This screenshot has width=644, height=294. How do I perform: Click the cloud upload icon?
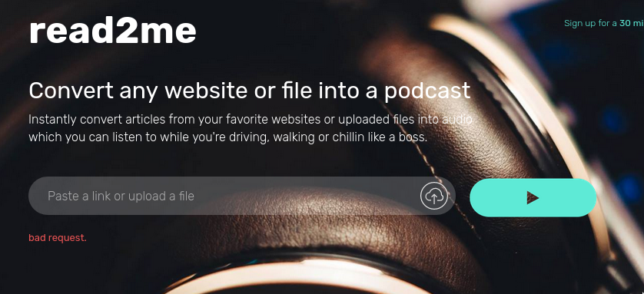433,196
